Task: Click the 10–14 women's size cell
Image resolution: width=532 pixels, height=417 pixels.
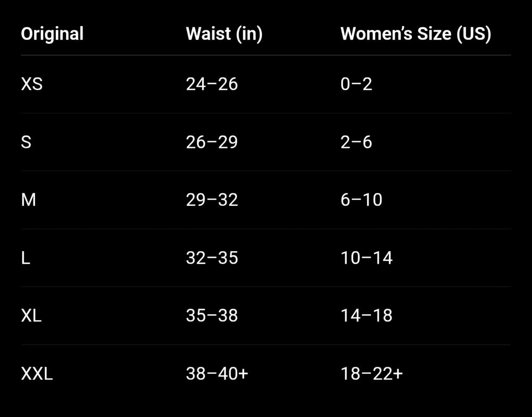Action: point(367,258)
